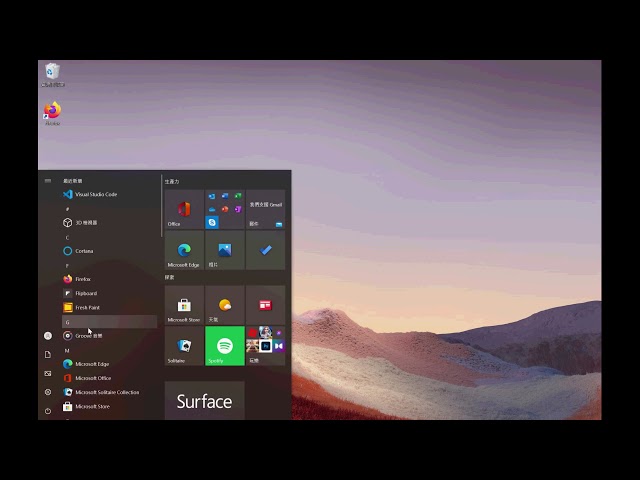The width and height of the screenshot is (640, 480).
Task: Launch Firefox from the Start app list
Action: (109, 279)
